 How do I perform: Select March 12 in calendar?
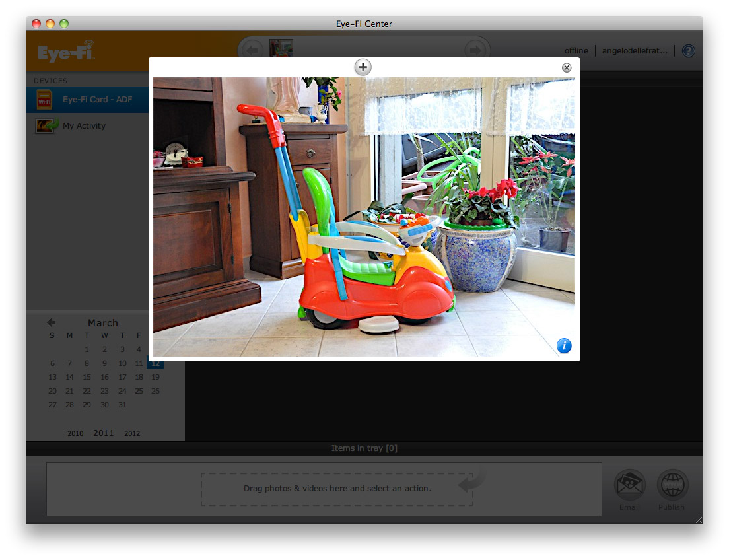tap(155, 363)
